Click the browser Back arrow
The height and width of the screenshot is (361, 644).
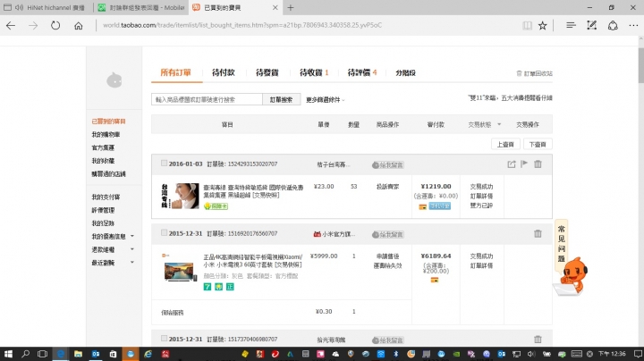11,25
